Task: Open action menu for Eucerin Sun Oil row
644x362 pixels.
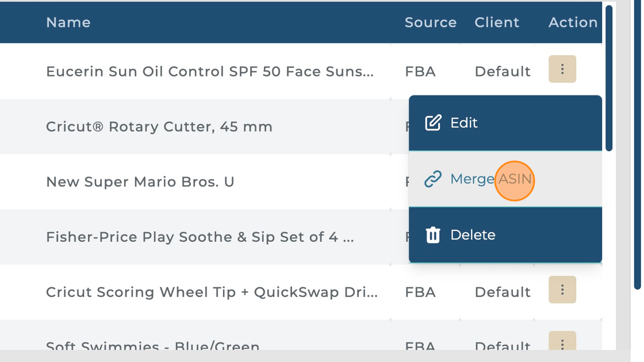Action: coord(562,70)
